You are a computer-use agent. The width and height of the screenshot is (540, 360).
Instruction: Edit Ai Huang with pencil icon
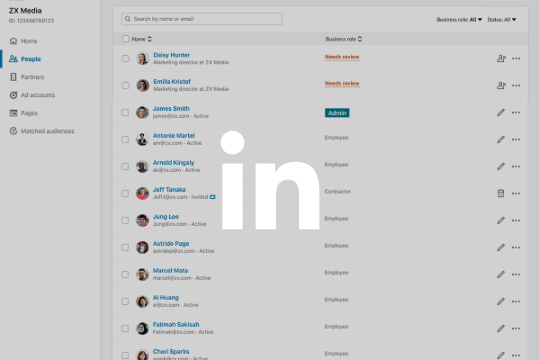pyautogui.click(x=501, y=301)
